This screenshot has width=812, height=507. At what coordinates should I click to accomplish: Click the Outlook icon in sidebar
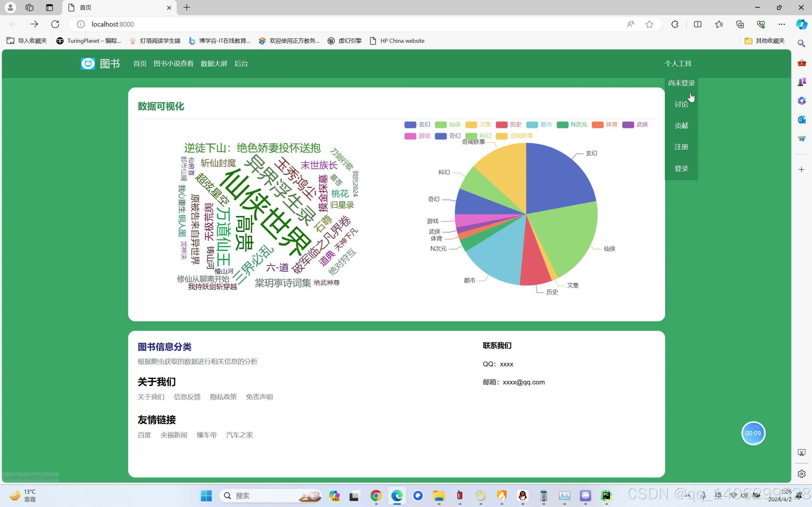pos(802,120)
